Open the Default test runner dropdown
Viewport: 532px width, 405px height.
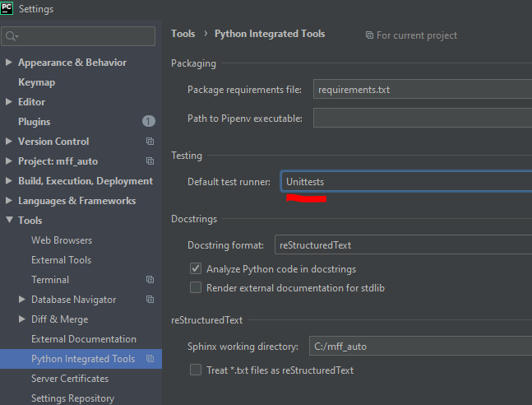[x=406, y=181]
